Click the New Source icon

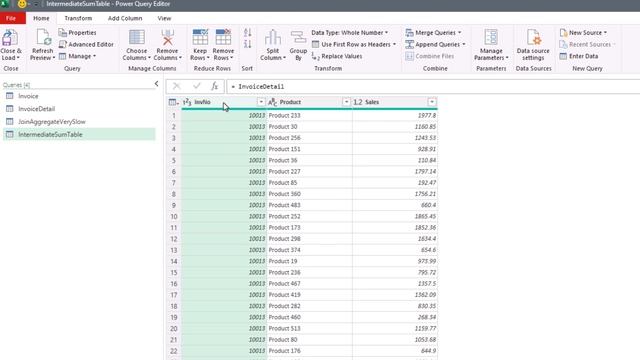(564, 33)
